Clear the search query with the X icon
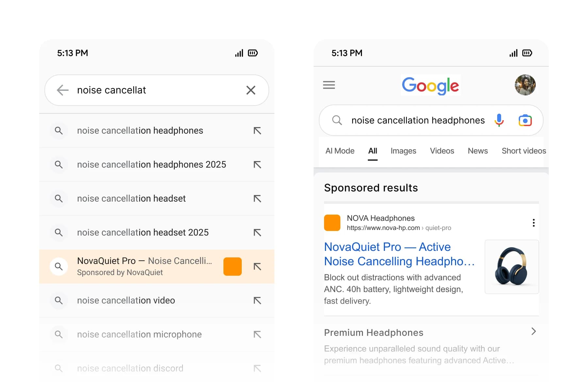 [x=251, y=90]
